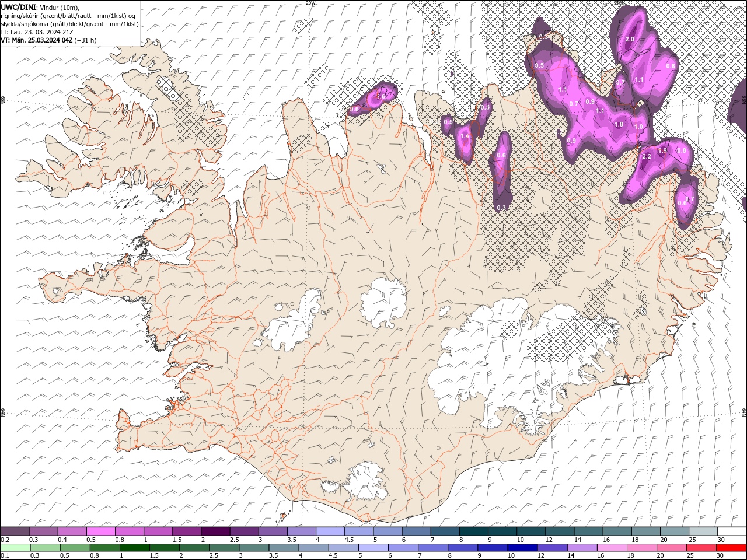The width and height of the screenshot is (747, 560).
Task: Click the bright red bottom-row swatch labeled 30
Action: [732, 548]
